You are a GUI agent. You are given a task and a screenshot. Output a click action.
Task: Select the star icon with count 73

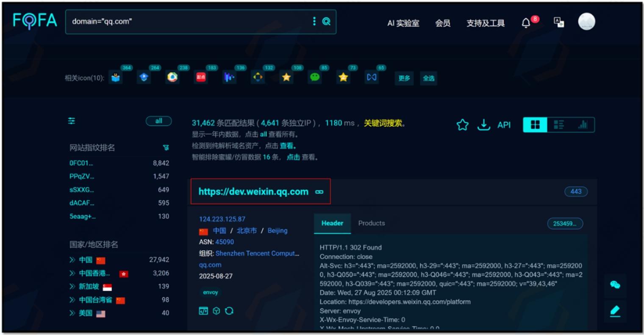pyautogui.click(x=343, y=77)
